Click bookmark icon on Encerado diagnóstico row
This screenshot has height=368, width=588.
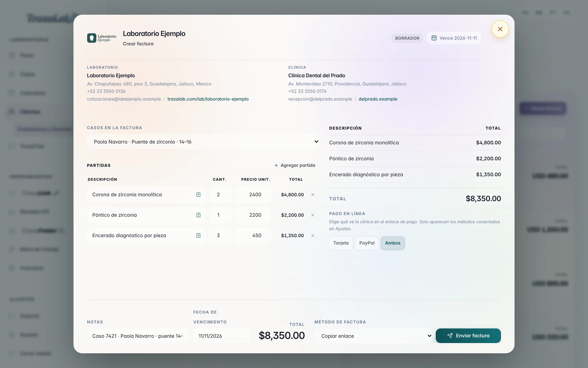(x=198, y=235)
